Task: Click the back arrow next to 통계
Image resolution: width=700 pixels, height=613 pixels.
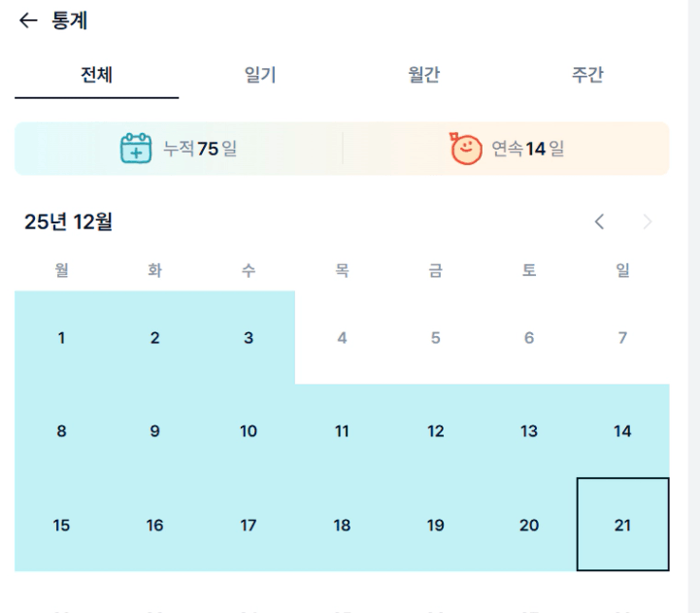Action: pos(28,20)
